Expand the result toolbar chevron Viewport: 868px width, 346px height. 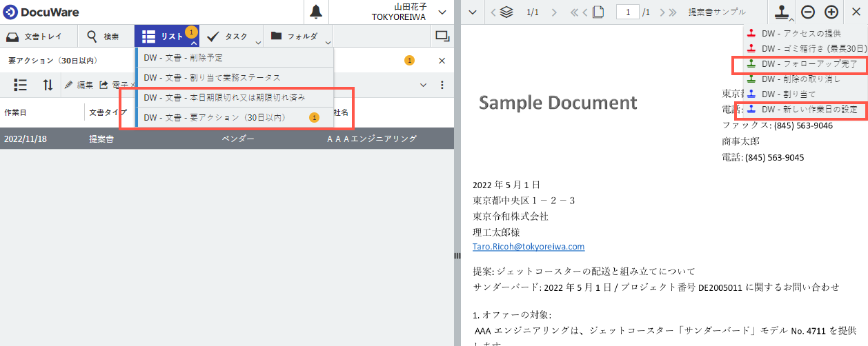pyautogui.click(x=423, y=85)
